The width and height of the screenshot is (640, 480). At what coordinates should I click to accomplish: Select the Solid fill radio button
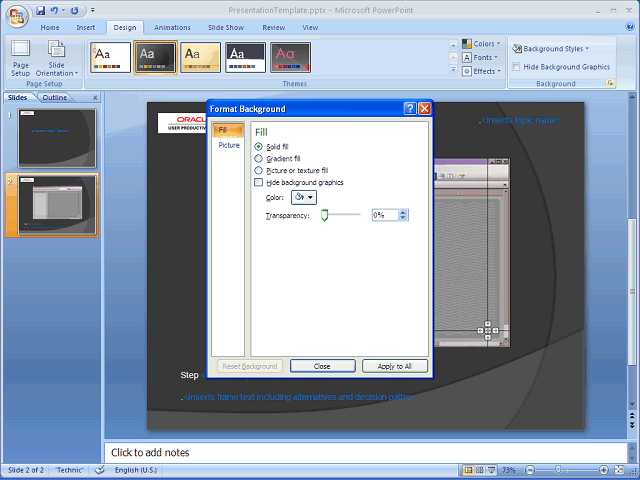click(x=258, y=147)
